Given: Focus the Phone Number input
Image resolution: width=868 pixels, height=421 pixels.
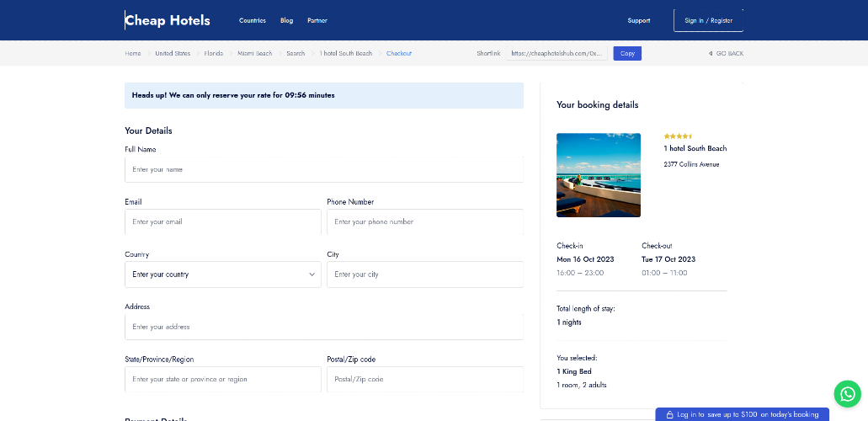Looking at the screenshot, I should [x=425, y=221].
